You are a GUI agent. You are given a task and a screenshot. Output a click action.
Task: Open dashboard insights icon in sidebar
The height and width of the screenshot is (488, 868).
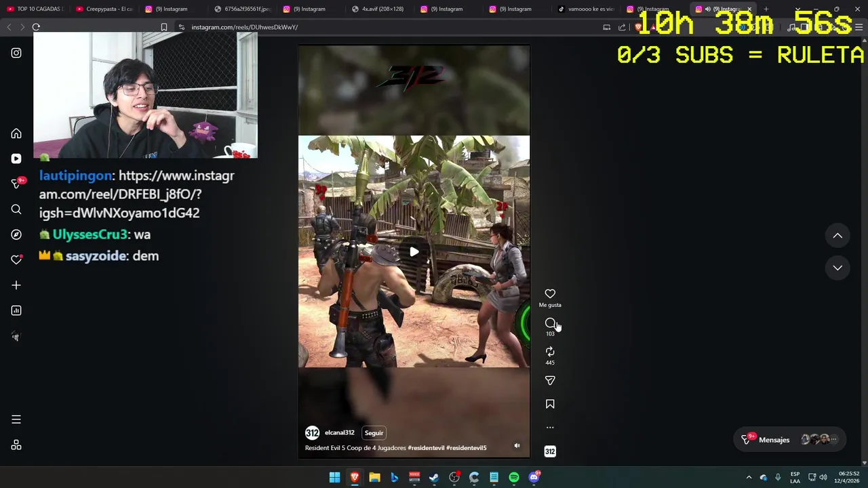point(16,310)
